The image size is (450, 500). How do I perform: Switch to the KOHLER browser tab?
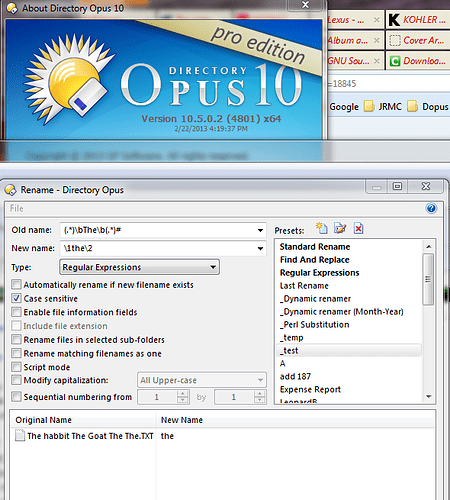(418, 20)
